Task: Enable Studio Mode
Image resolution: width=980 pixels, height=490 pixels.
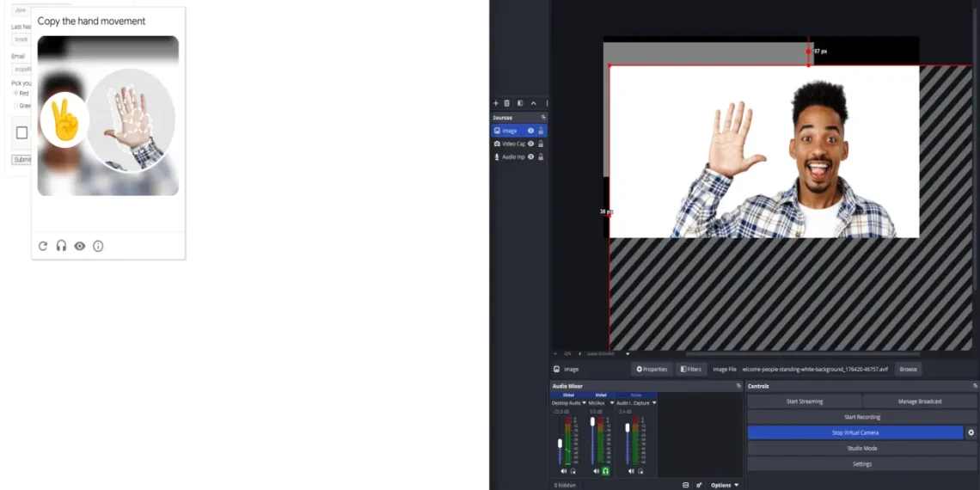Action: tap(862, 448)
